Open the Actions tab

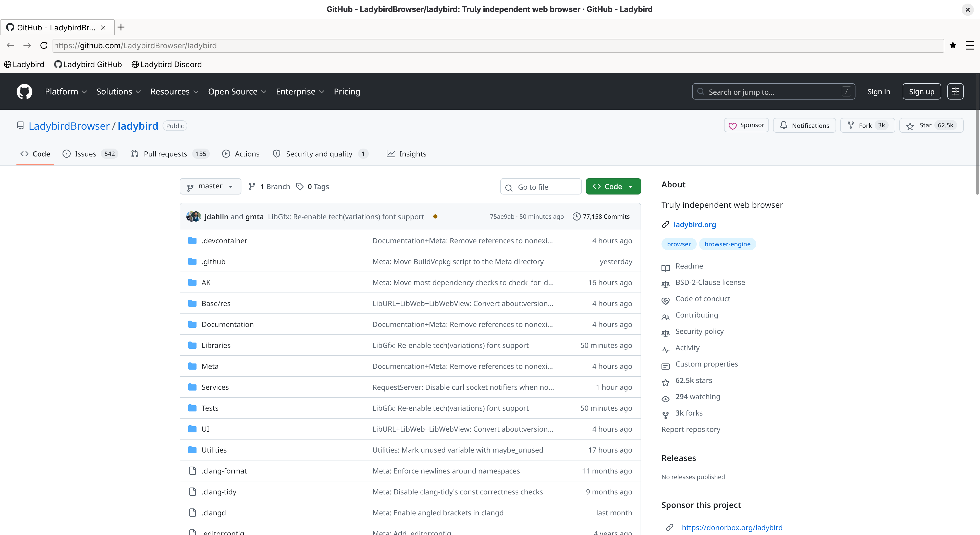[x=241, y=154]
